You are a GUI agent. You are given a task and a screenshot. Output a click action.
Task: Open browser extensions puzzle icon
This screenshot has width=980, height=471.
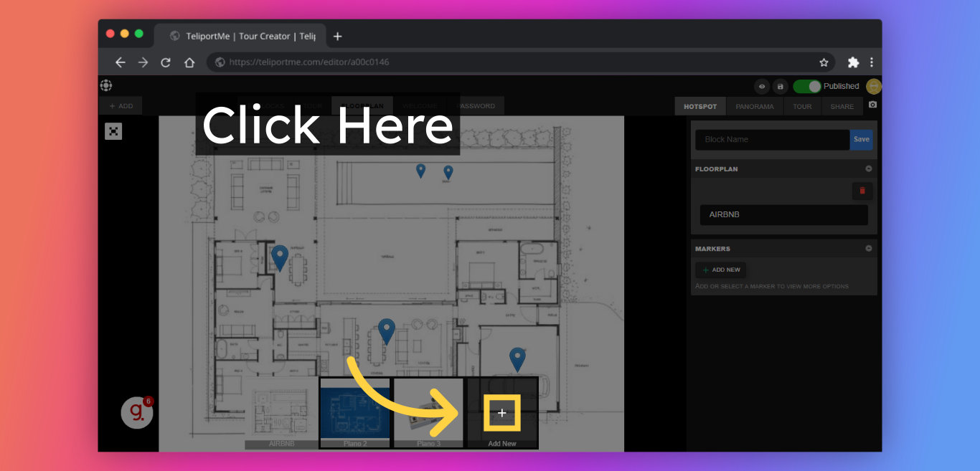pos(853,62)
